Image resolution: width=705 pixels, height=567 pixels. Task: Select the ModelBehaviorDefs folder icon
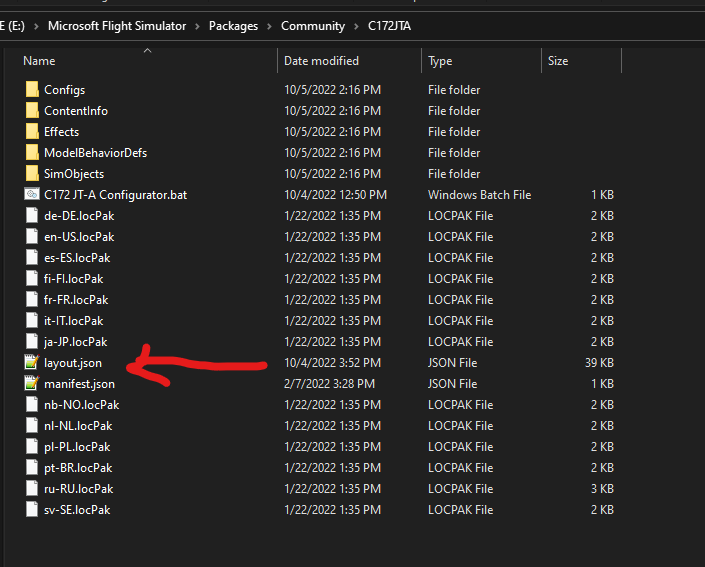pos(32,152)
